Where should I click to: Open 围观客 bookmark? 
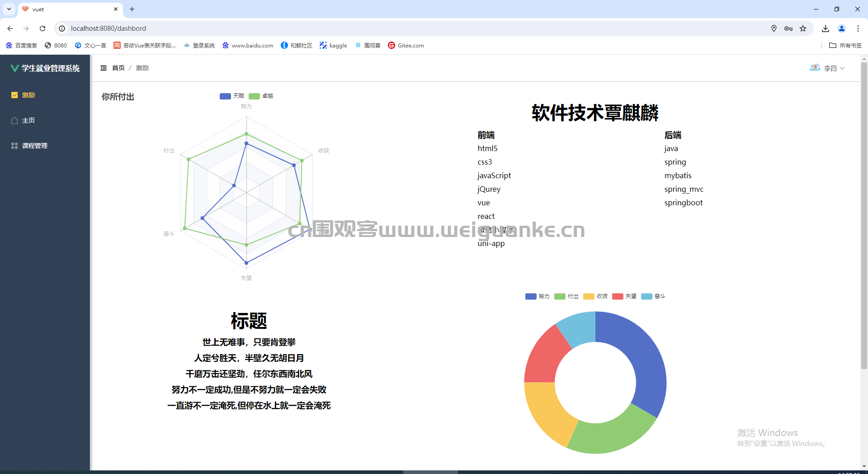[x=368, y=45]
